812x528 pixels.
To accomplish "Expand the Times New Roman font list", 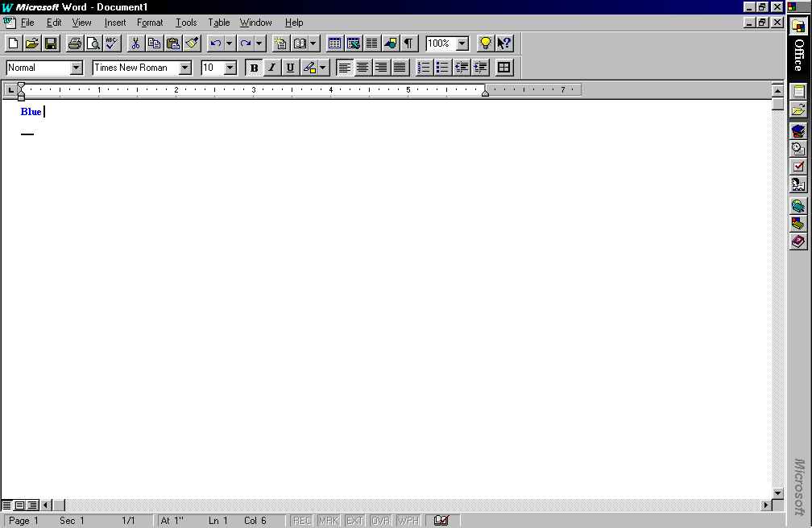I will coord(185,68).
